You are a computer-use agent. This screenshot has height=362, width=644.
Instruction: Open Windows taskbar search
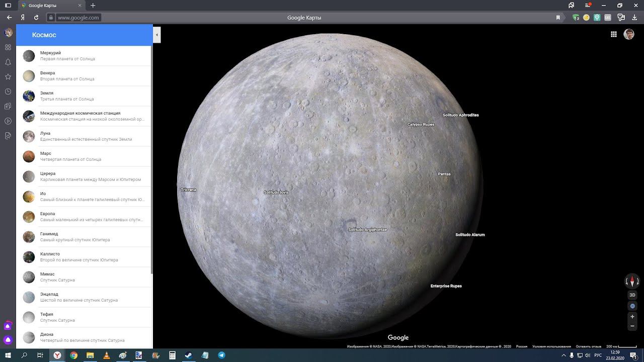tap(24, 355)
